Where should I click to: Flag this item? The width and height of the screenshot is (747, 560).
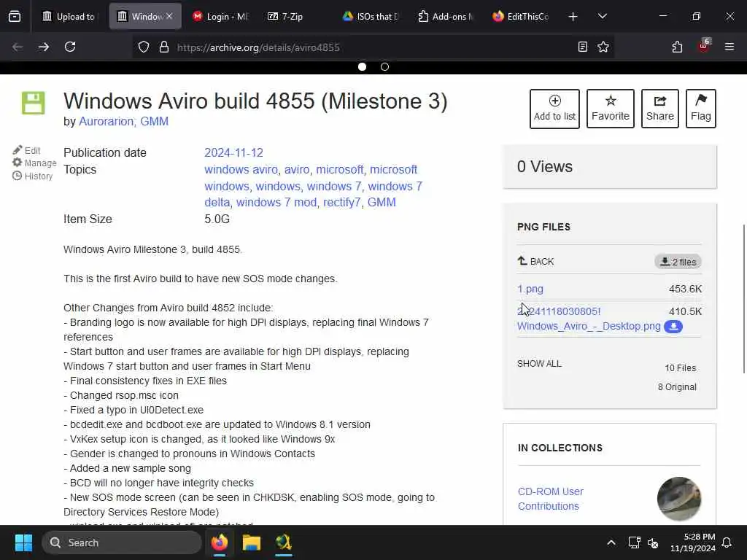coord(701,109)
